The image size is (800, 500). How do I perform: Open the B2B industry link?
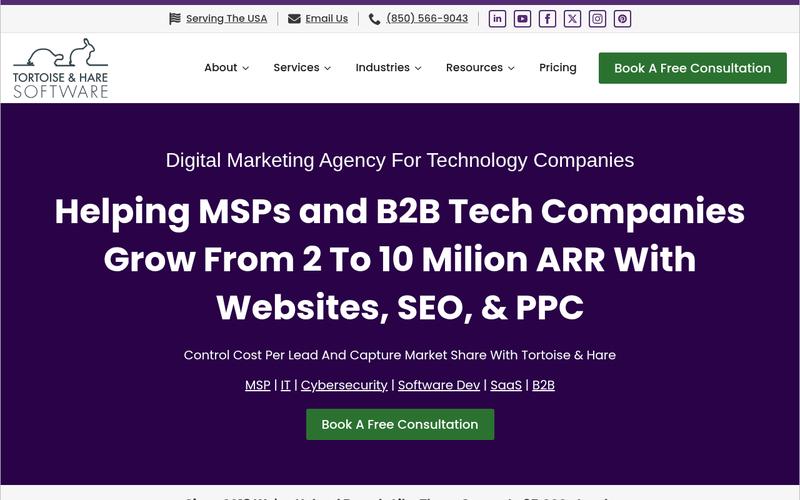tap(543, 385)
